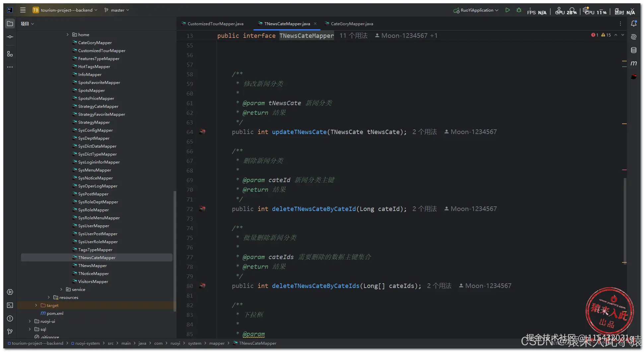
Task: Click gutter mapper icon beside deleteTNewsCateByCateIds
Action: pyautogui.click(x=202, y=286)
